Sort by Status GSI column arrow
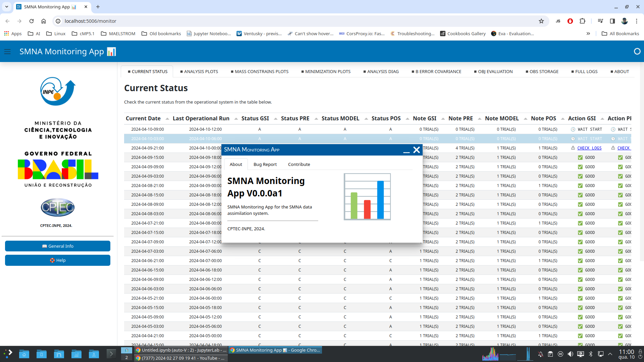This screenshot has width=644, height=362. click(x=275, y=119)
